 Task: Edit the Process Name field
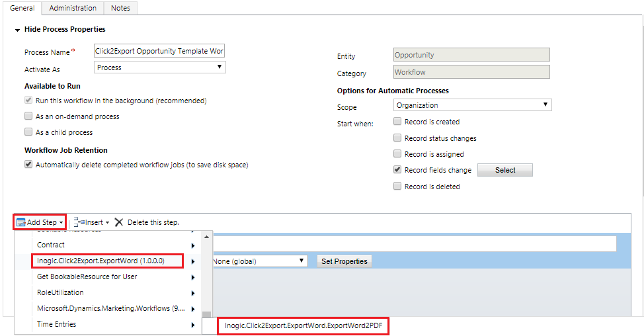click(x=159, y=51)
